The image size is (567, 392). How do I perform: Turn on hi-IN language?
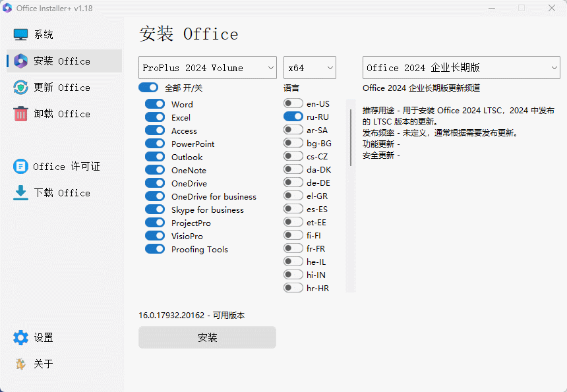click(293, 275)
